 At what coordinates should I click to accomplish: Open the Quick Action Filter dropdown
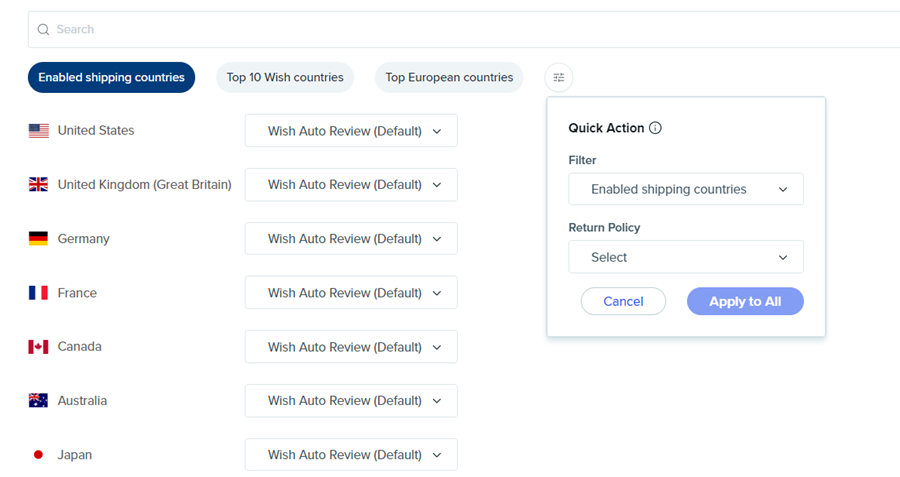click(685, 189)
